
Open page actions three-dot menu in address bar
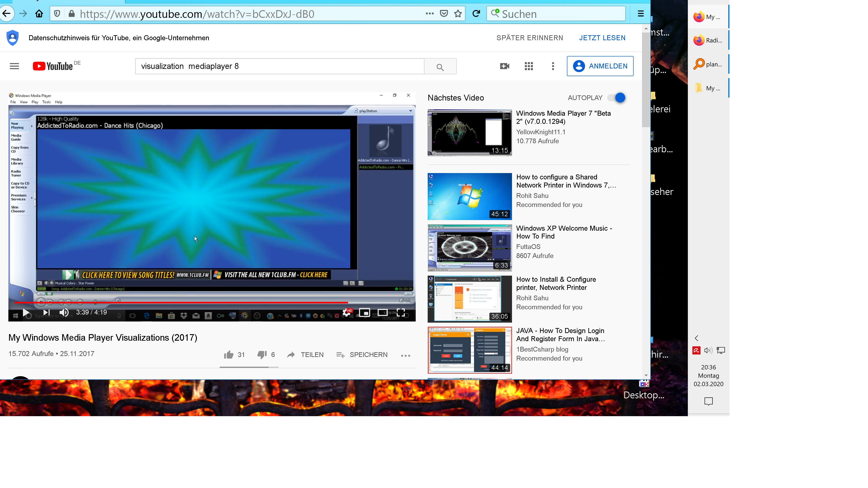[430, 14]
